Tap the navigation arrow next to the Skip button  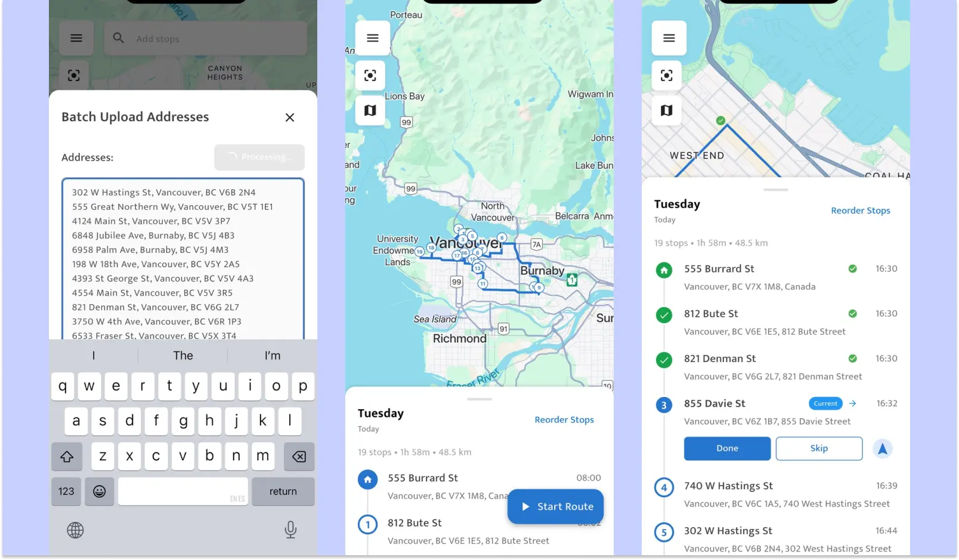tap(883, 448)
